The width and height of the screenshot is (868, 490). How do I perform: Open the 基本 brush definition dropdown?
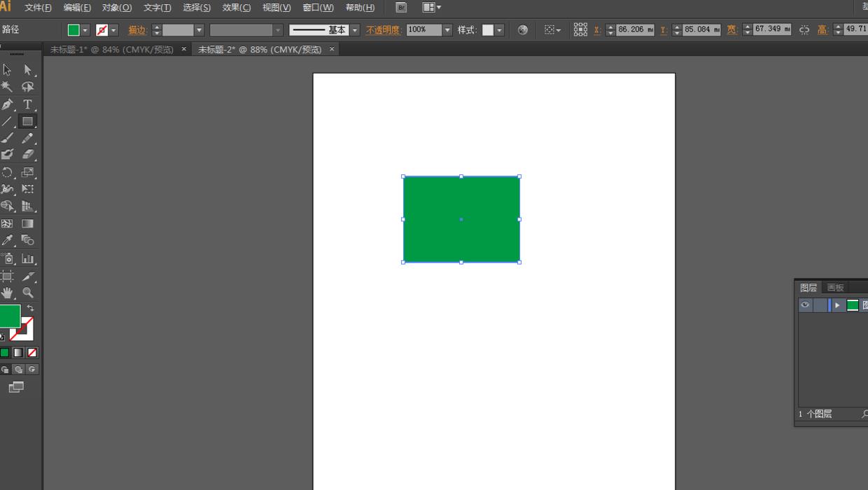tap(355, 30)
